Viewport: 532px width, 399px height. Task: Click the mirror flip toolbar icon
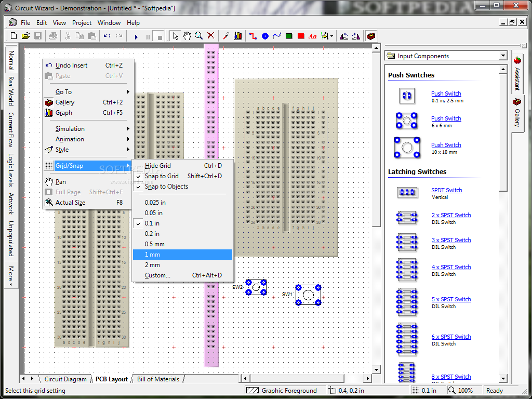[x=356, y=36]
